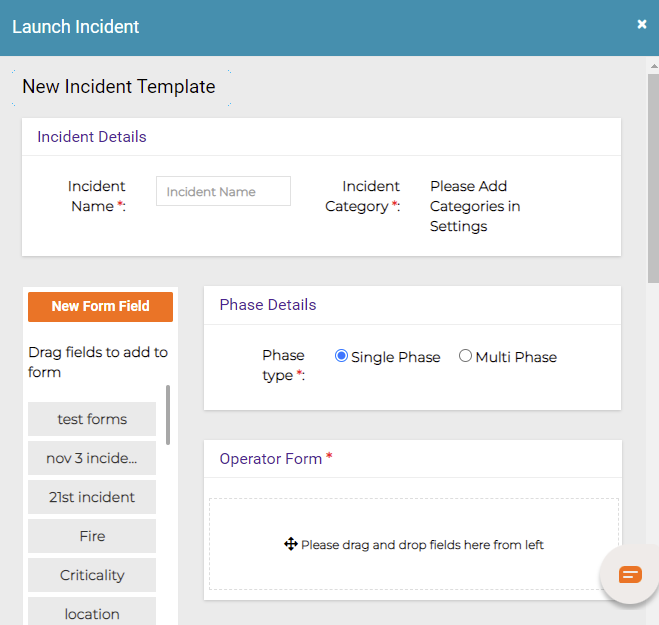This screenshot has width=659, height=625.
Task: Click the Phase type label
Action: coord(283,365)
